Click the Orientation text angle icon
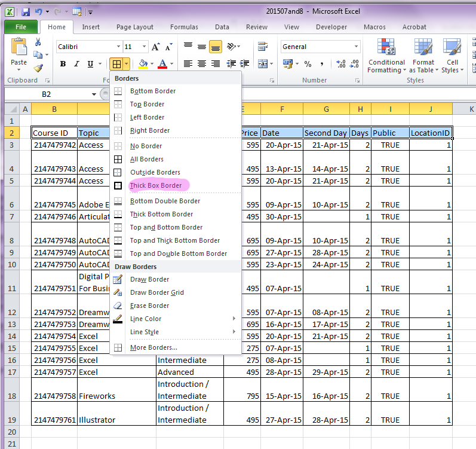Viewport: 476px width, 449px height. tap(231, 47)
